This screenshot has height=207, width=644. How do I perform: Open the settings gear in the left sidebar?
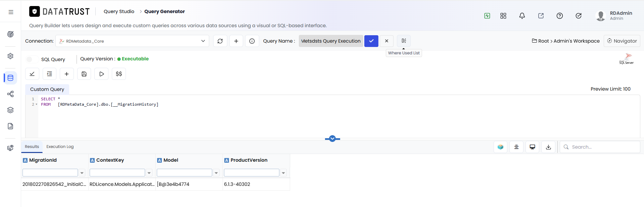(x=10, y=56)
